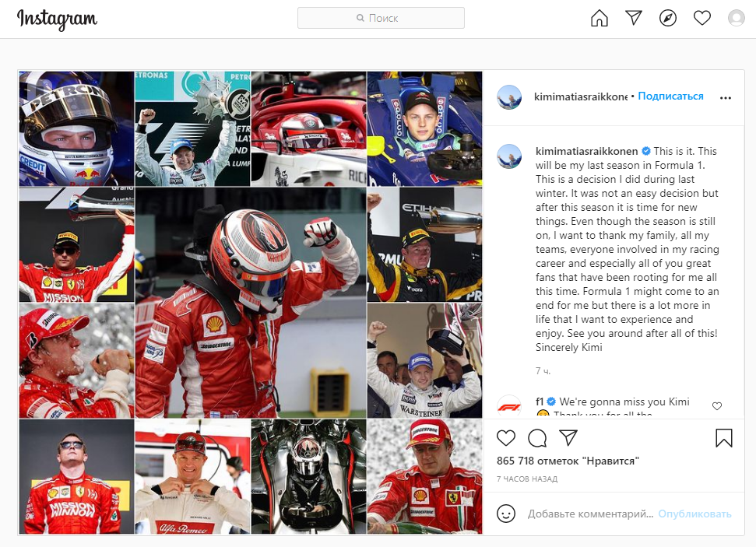Image resolution: width=756 pixels, height=547 pixels.
Task: Click the Подписаться follow link
Action: tap(670, 96)
